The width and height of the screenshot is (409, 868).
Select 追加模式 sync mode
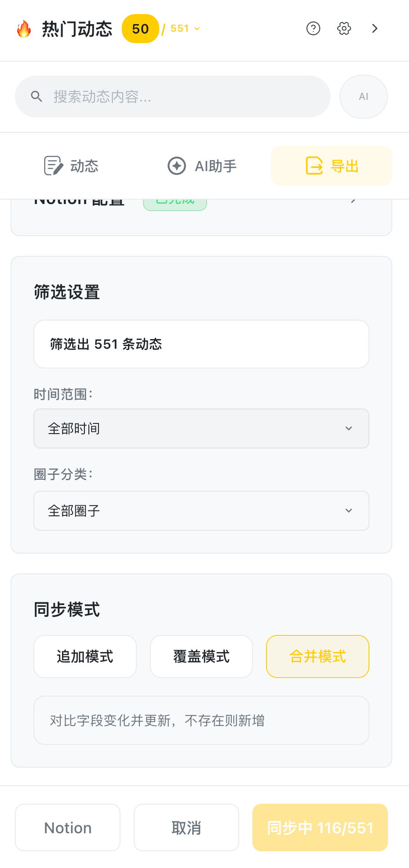(x=85, y=656)
